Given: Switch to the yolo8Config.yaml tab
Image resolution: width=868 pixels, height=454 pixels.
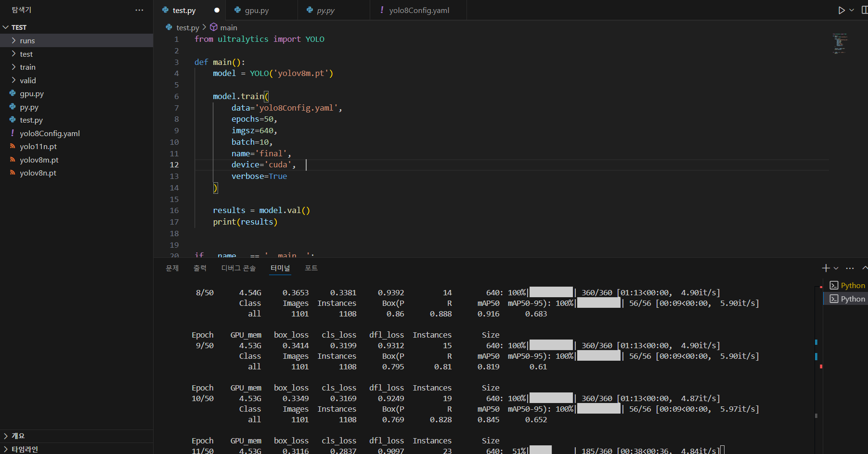Looking at the screenshot, I should click(418, 10).
